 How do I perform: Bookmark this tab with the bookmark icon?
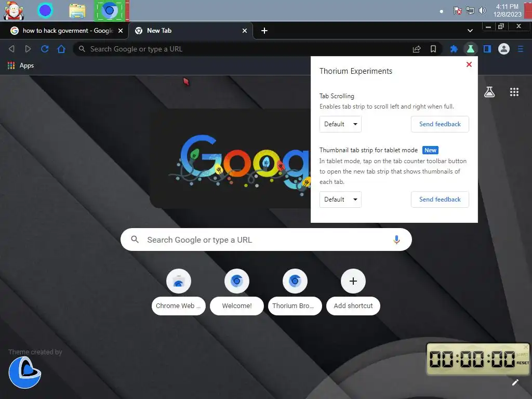click(433, 49)
